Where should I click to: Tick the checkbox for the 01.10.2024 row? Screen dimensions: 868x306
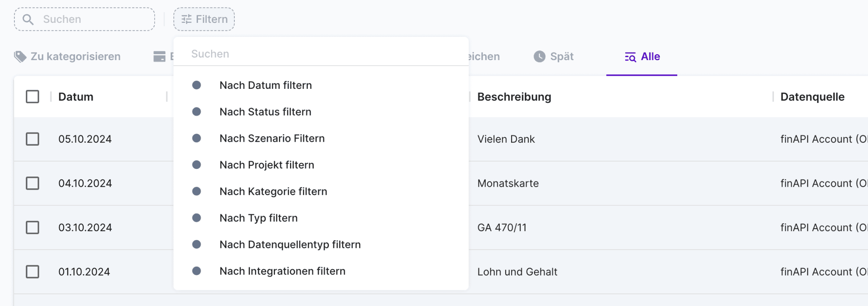tap(33, 272)
